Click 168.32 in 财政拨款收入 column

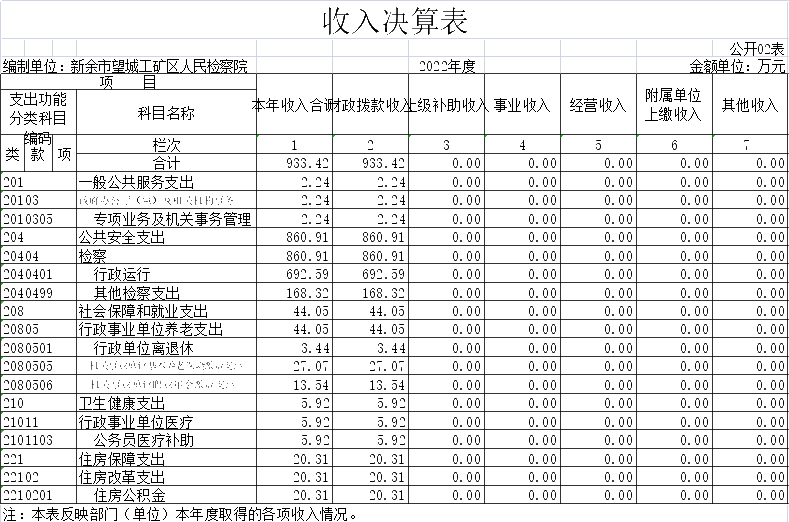370,292
